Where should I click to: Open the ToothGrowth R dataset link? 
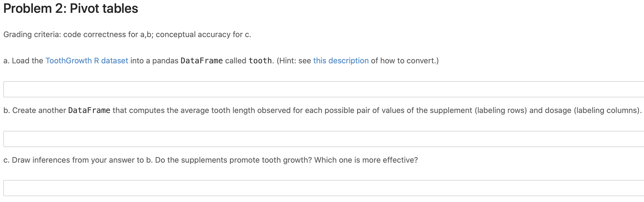(87, 61)
